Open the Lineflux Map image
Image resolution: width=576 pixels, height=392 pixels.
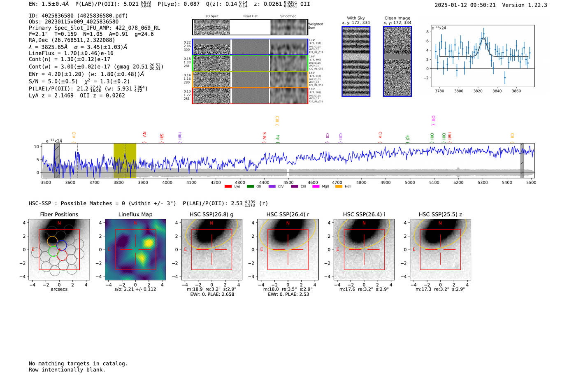[x=135, y=250]
